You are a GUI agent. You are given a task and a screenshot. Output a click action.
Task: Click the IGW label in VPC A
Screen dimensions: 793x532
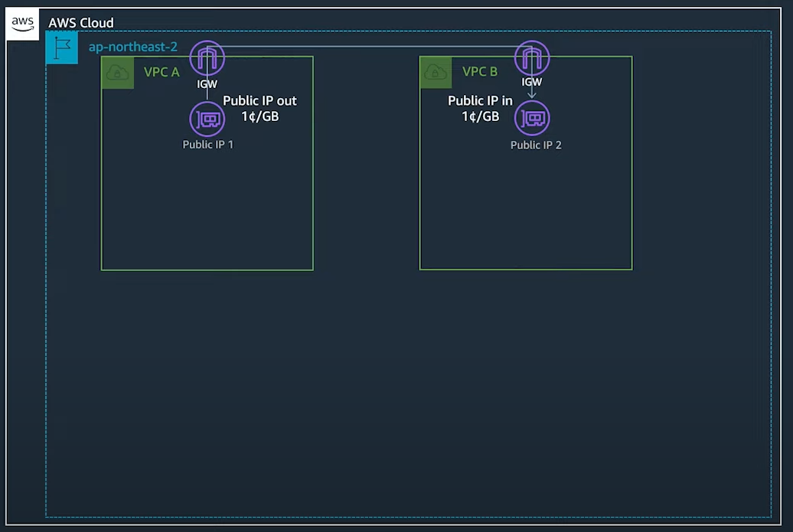point(207,84)
